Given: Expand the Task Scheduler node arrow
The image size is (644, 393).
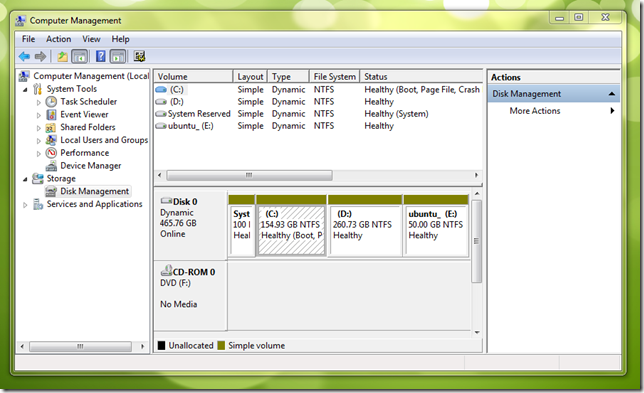Looking at the screenshot, I should pyautogui.click(x=39, y=102).
